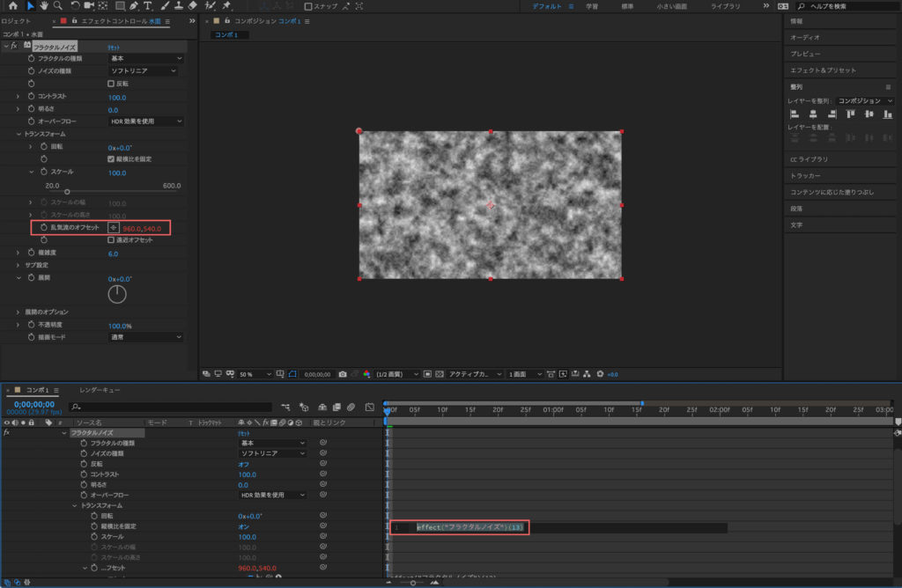This screenshot has width=902, height=588.
Task: Toggle the region of interest button in the viewer
Action: 427,374
